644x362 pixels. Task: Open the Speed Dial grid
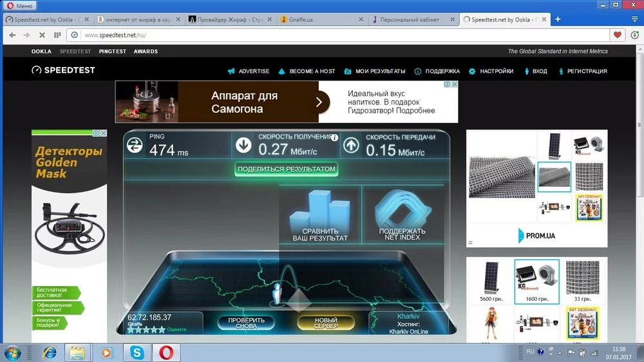[57, 35]
